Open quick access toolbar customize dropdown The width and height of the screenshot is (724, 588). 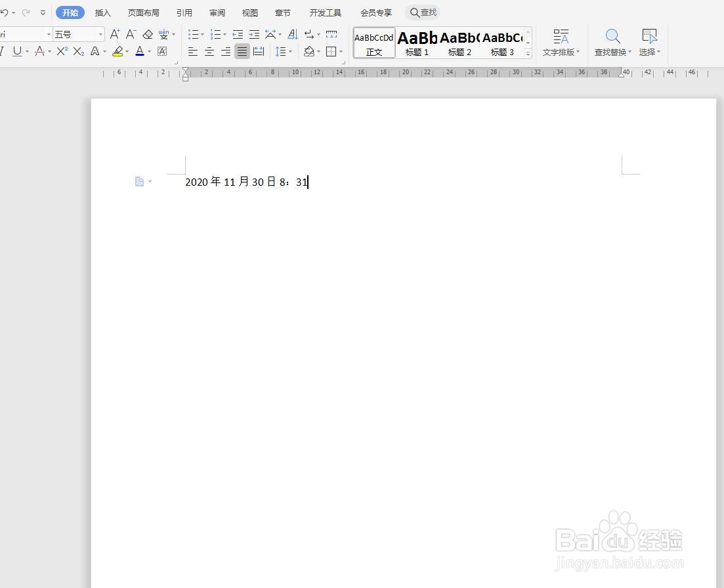[43, 12]
